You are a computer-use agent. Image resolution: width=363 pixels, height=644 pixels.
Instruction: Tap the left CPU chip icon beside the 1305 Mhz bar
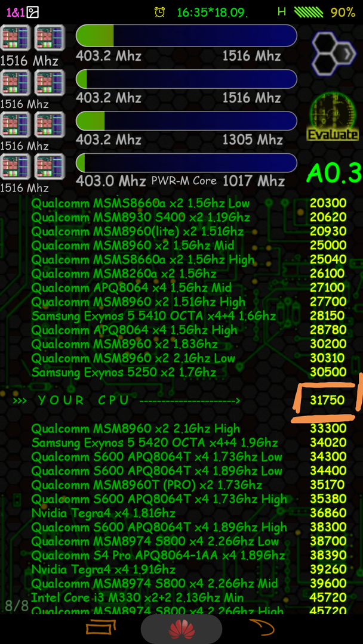(16, 125)
